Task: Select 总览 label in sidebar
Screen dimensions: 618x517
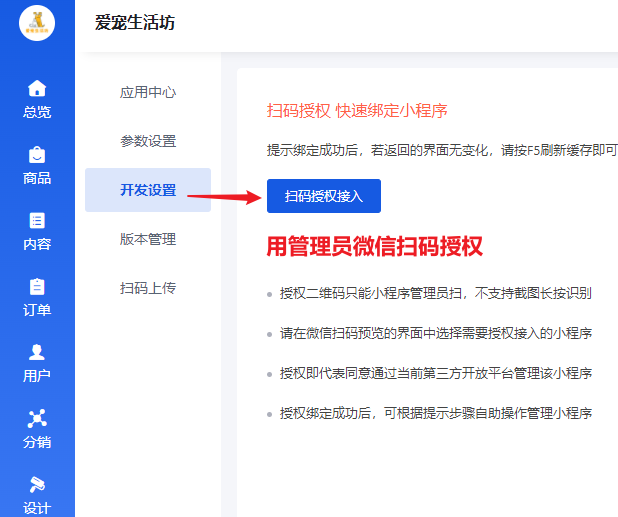Action: [37, 112]
